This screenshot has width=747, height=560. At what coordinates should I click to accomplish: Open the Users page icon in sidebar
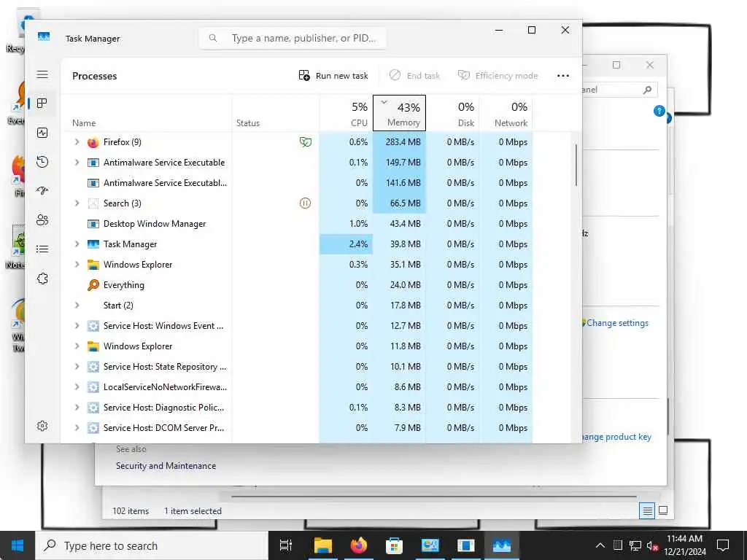click(x=42, y=220)
